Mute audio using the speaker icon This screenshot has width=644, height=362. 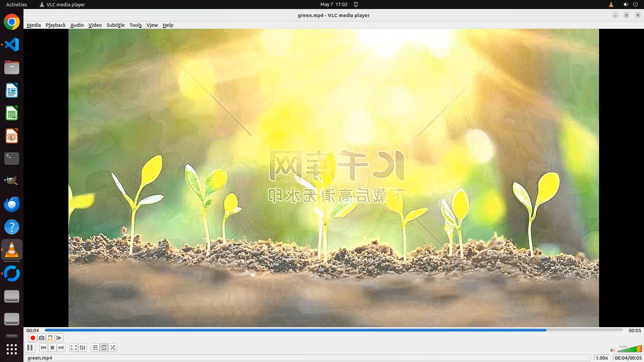(612, 350)
